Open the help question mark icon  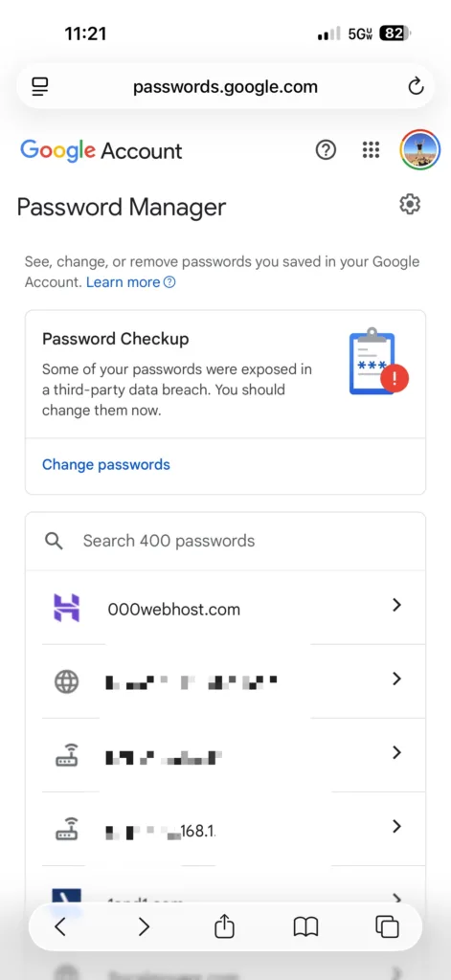click(x=326, y=150)
